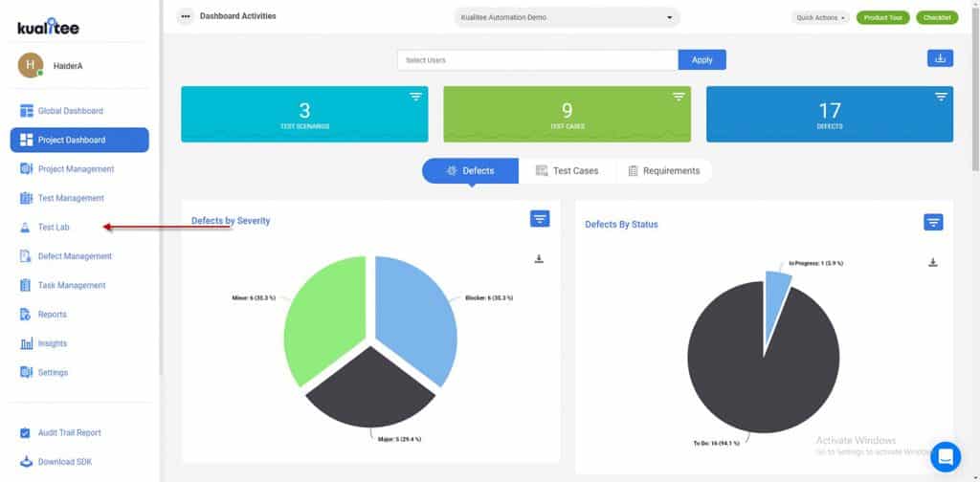Open the Checklist button

[937, 17]
